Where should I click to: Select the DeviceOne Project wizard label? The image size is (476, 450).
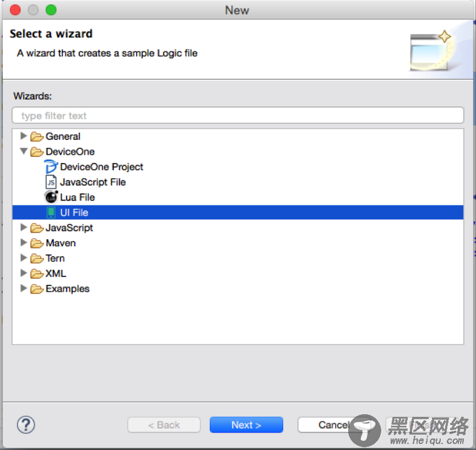(101, 167)
